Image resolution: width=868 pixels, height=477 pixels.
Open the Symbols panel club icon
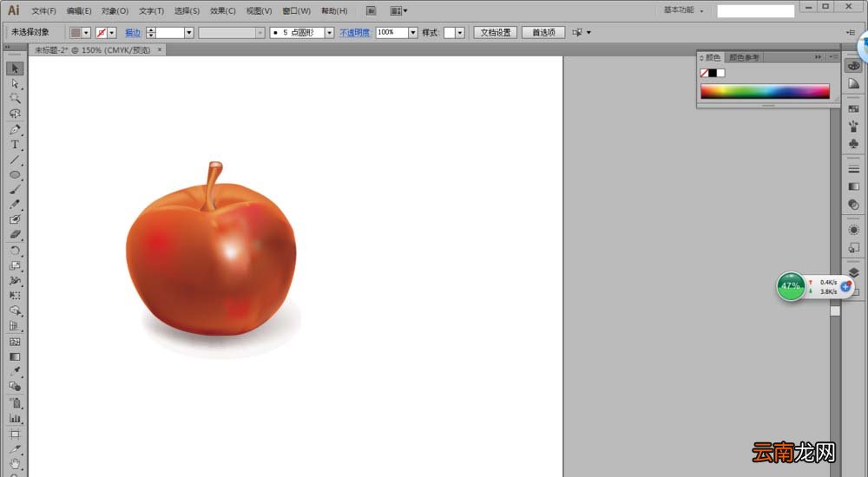pos(853,144)
